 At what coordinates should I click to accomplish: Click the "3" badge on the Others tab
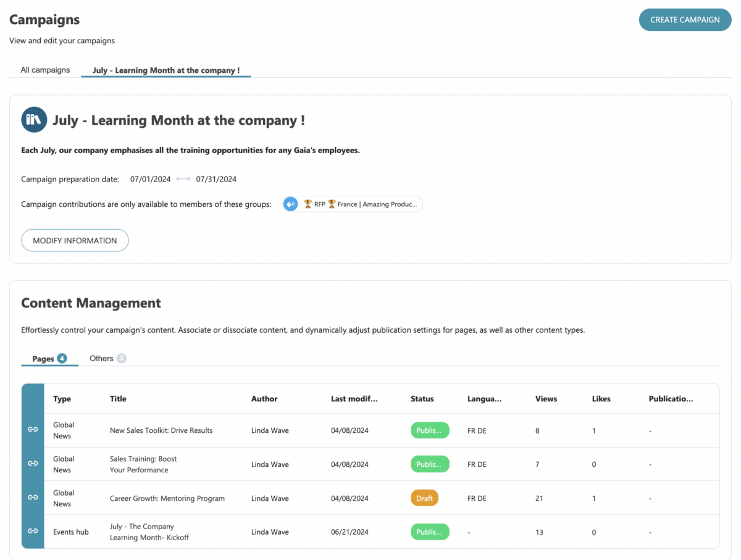click(x=121, y=358)
